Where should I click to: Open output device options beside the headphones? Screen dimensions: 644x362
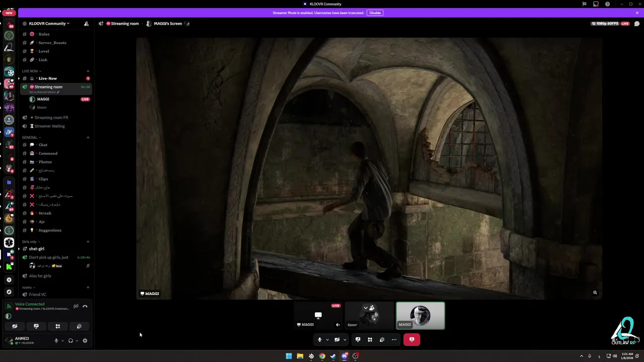[76, 340]
